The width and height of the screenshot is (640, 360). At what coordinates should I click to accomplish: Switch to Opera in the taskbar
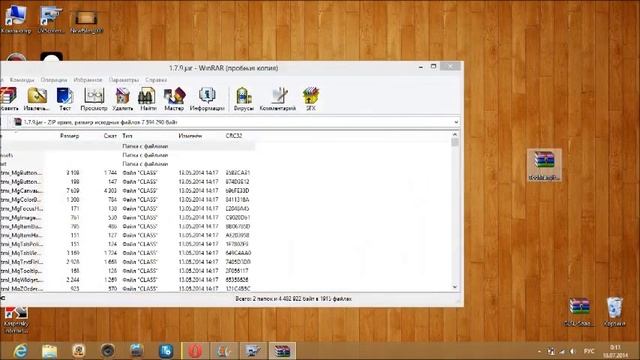tap(195, 351)
